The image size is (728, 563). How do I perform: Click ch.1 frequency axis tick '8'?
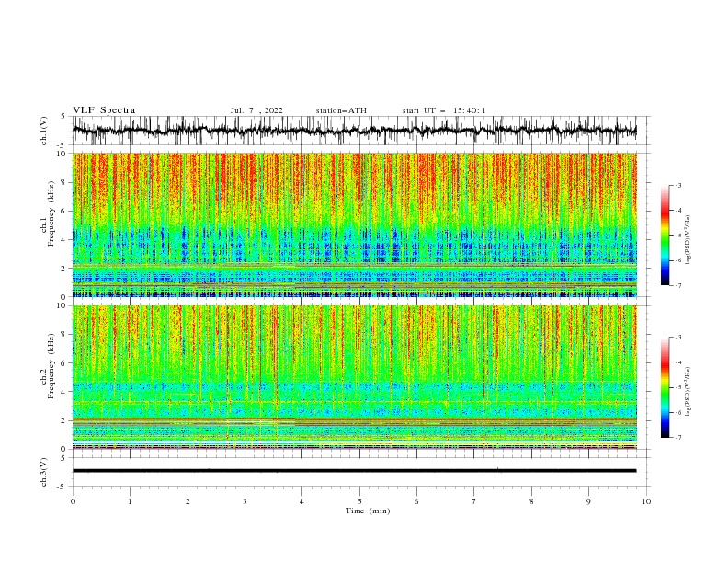tap(65, 182)
